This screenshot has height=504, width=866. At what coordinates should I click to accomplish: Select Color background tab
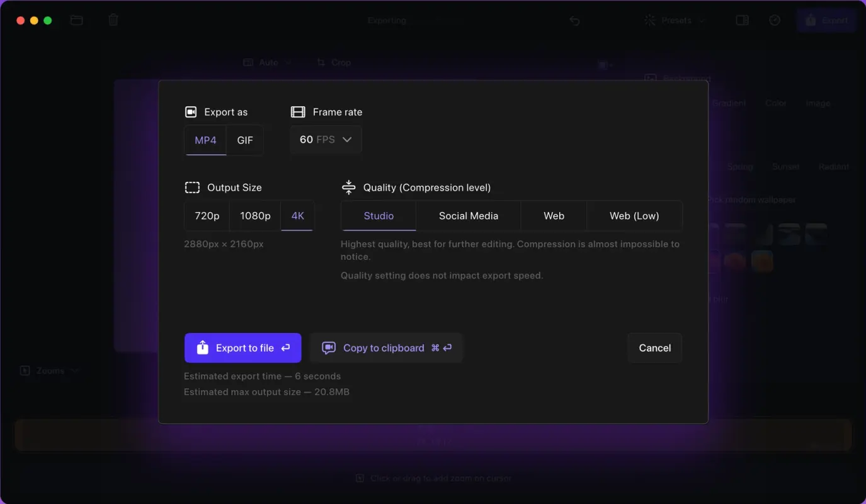click(x=776, y=103)
